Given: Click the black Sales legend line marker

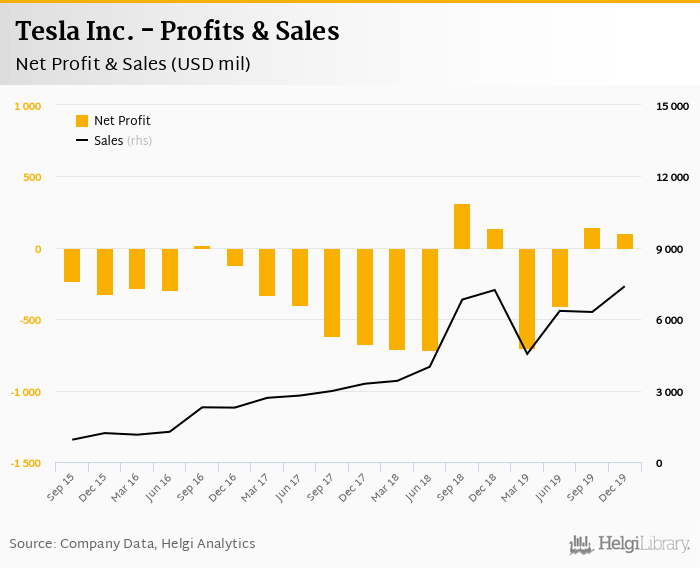Looking at the screenshot, I should tap(82, 141).
